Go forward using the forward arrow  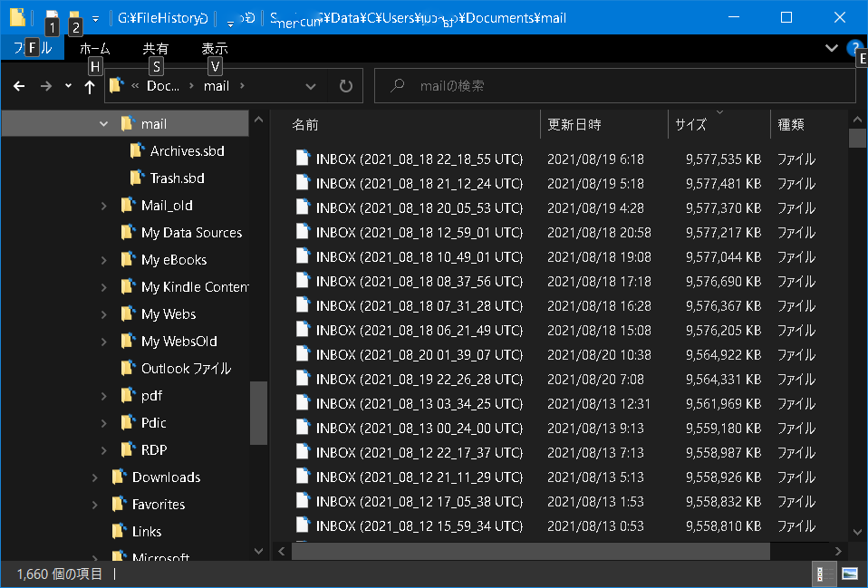pyautogui.click(x=46, y=86)
